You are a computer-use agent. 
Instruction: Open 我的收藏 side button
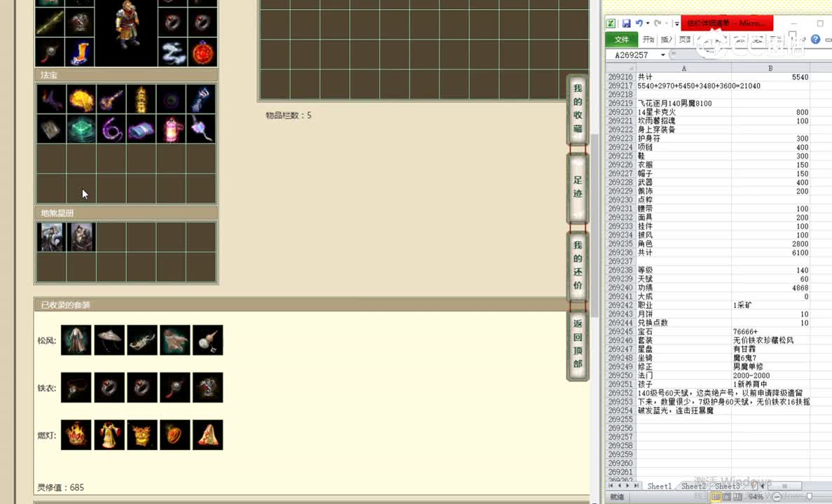pos(578,108)
